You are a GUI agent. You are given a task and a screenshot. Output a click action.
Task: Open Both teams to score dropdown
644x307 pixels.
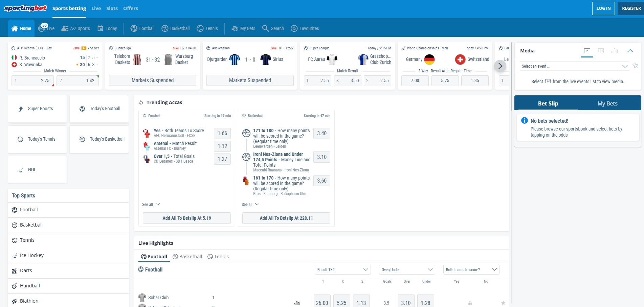coord(471,269)
